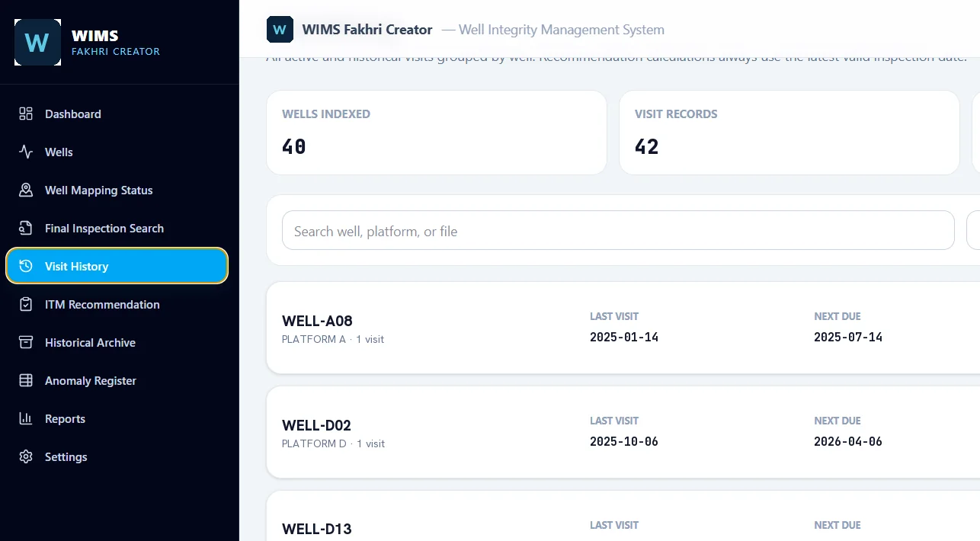Open the WELL-A08 visit card

pos(623,328)
